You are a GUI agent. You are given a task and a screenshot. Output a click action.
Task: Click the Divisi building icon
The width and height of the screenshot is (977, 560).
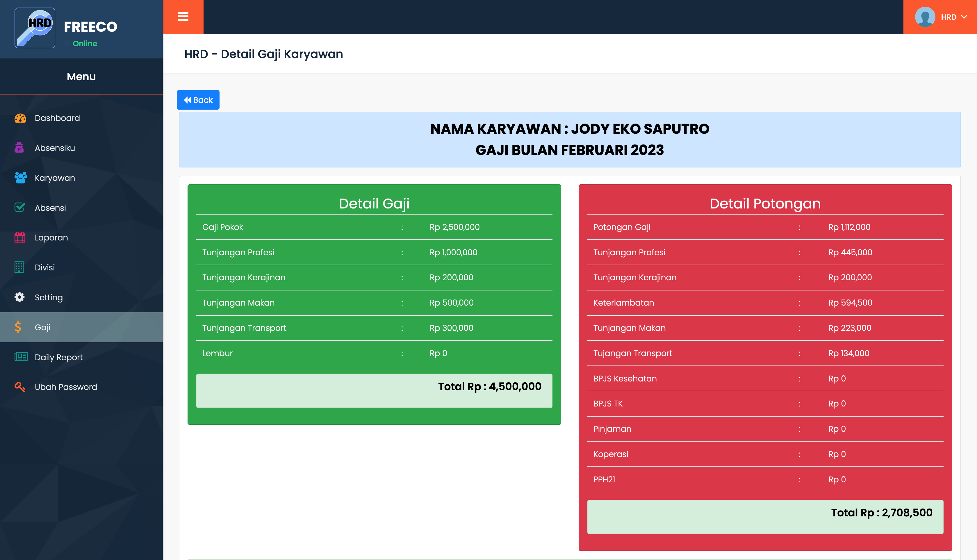[19, 267]
